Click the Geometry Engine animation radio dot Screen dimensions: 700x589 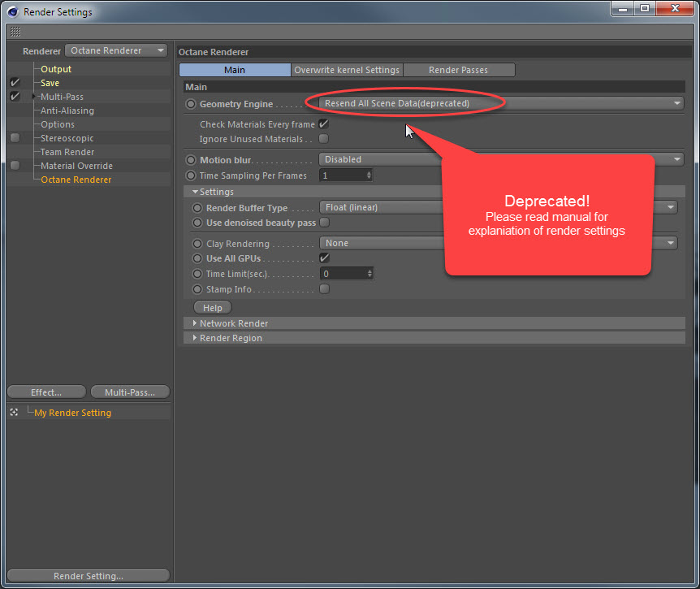pos(191,104)
